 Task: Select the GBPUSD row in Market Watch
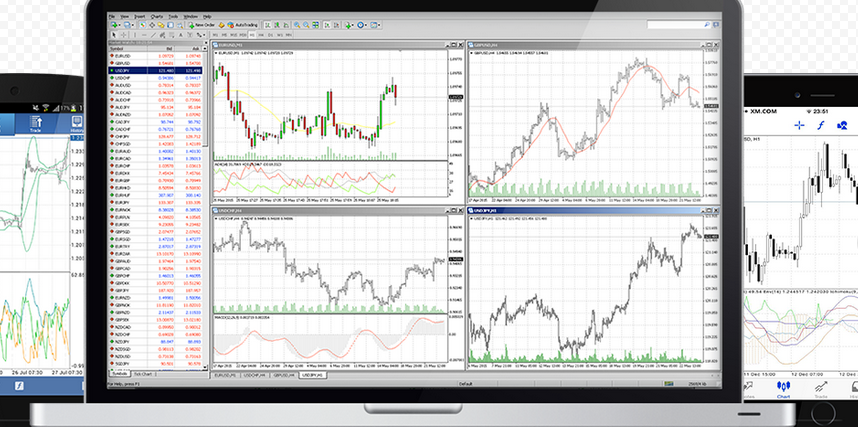coord(155,63)
